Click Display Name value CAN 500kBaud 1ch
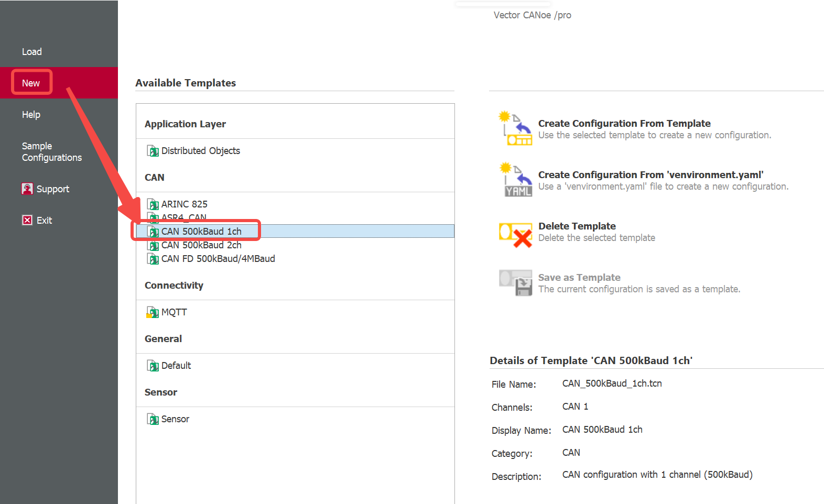Screen dimensions: 824x504 [602, 430]
